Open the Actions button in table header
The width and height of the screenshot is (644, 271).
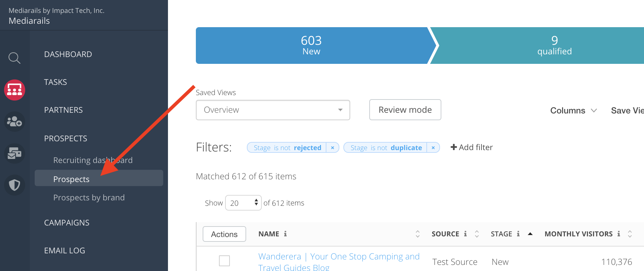click(224, 234)
